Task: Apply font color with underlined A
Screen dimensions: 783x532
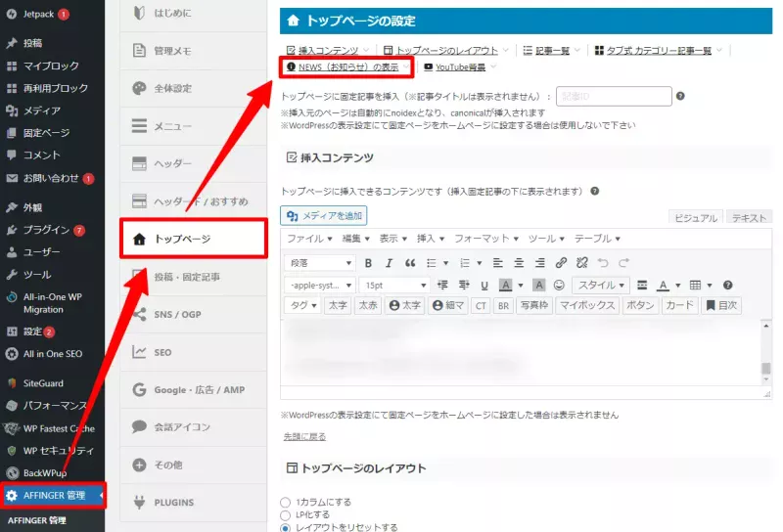Action: point(663,285)
